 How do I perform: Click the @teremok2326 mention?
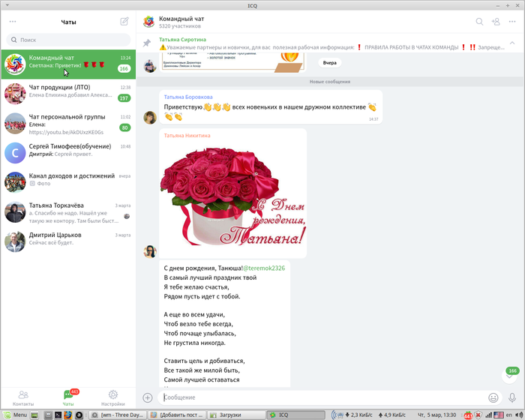[262, 268]
